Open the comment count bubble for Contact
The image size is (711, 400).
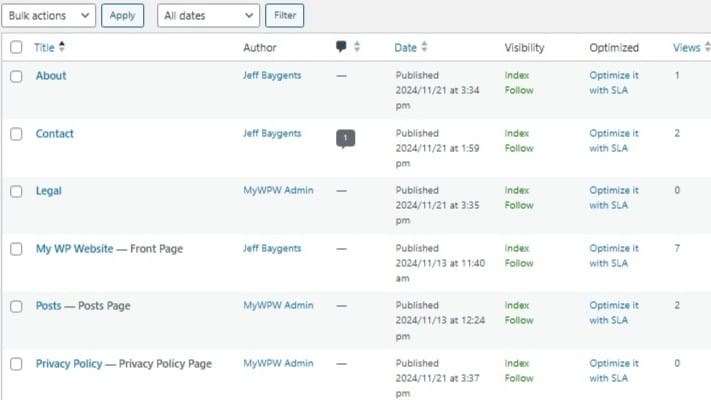pos(345,139)
